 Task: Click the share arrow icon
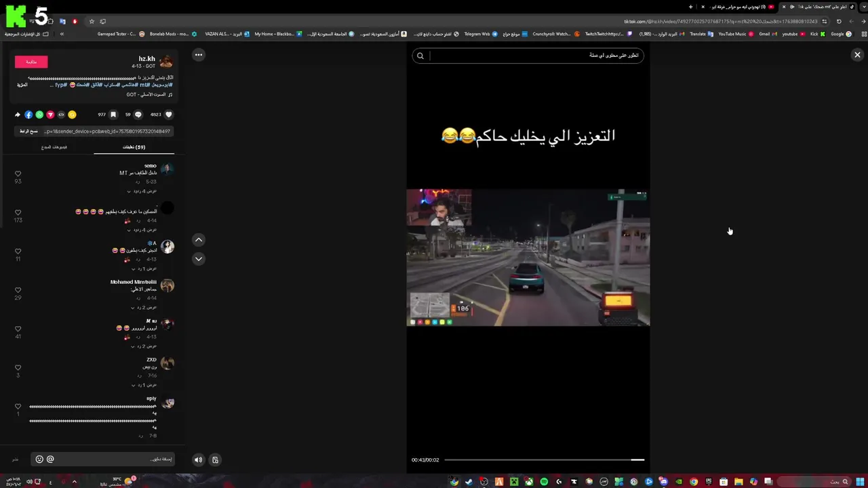click(x=18, y=115)
